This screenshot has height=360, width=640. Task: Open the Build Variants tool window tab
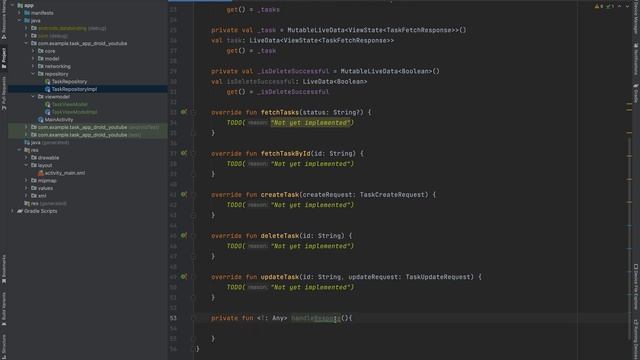4,309
